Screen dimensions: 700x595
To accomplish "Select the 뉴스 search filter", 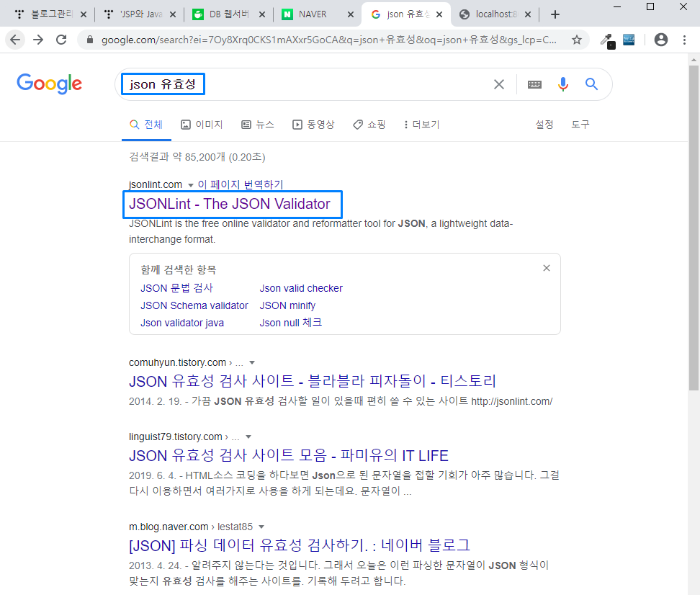I will click(x=258, y=125).
